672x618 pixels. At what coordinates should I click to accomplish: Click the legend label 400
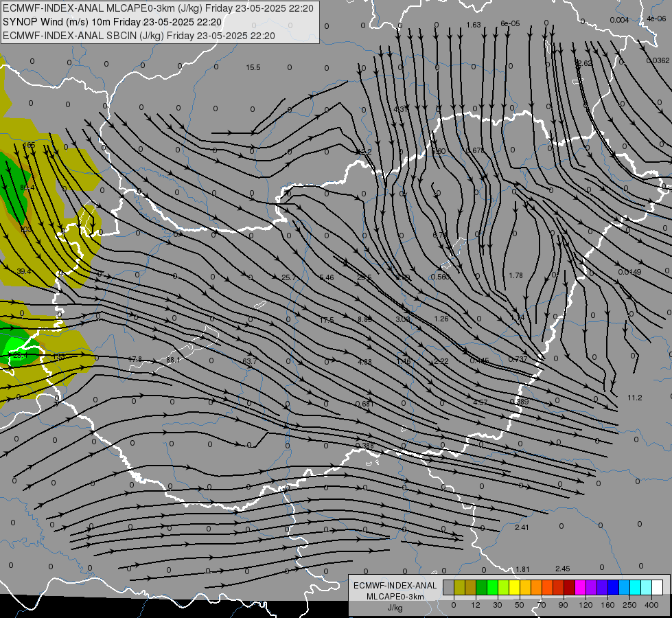pos(651,605)
